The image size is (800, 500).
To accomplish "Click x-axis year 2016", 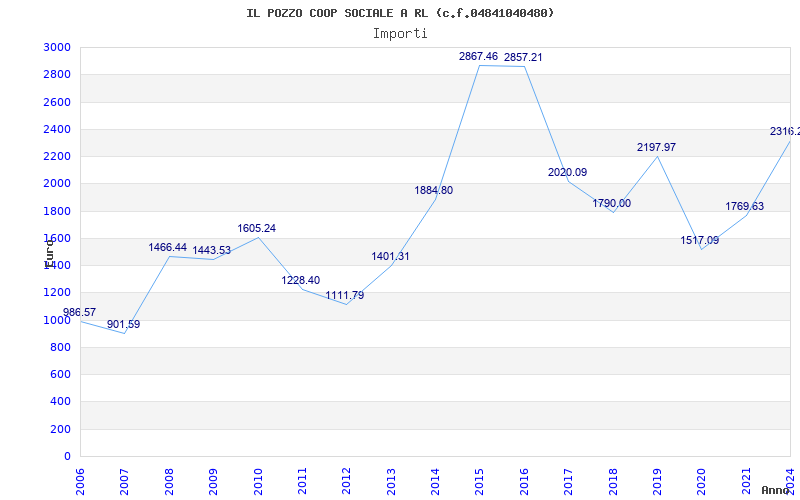I will pos(524,482).
